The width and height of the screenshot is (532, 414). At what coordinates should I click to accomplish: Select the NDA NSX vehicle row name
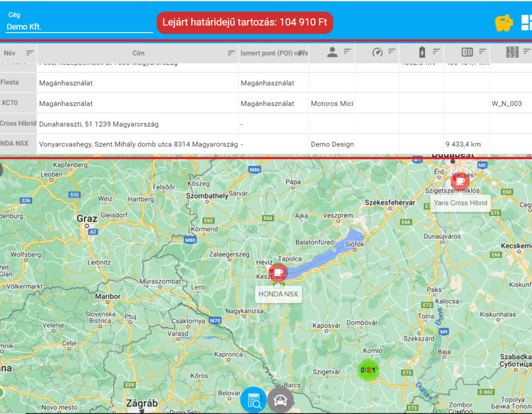pos(14,144)
